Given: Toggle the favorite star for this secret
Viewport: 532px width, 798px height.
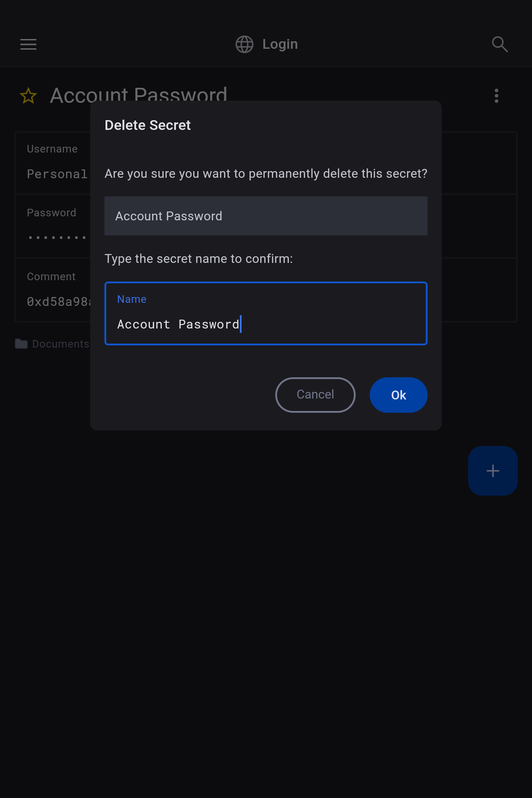Looking at the screenshot, I should point(28,96).
